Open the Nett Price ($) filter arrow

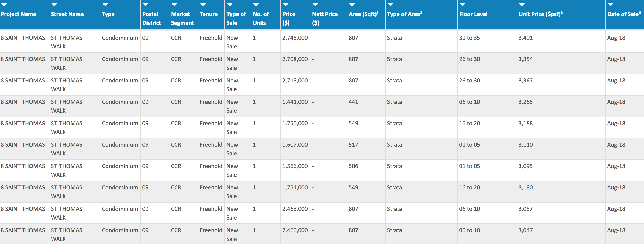315,5
